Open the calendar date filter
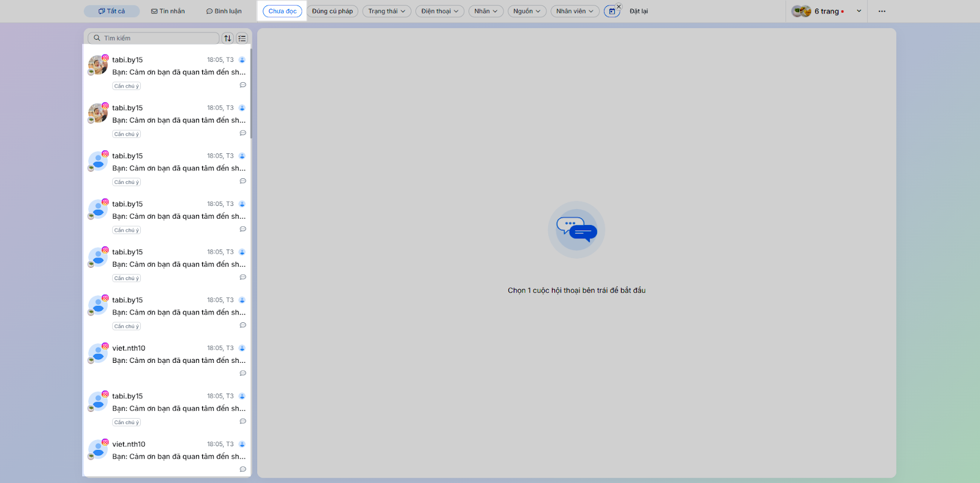The height and width of the screenshot is (483, 980). [611, 11]
